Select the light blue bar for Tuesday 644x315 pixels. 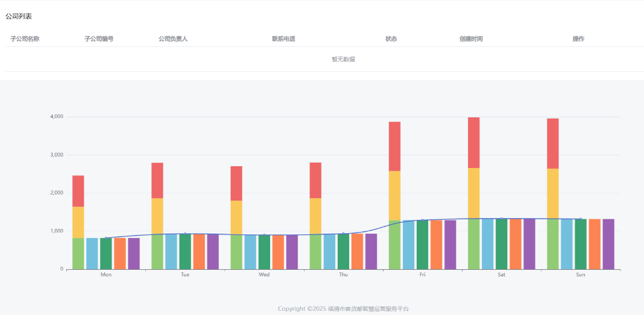pos(171,251)
